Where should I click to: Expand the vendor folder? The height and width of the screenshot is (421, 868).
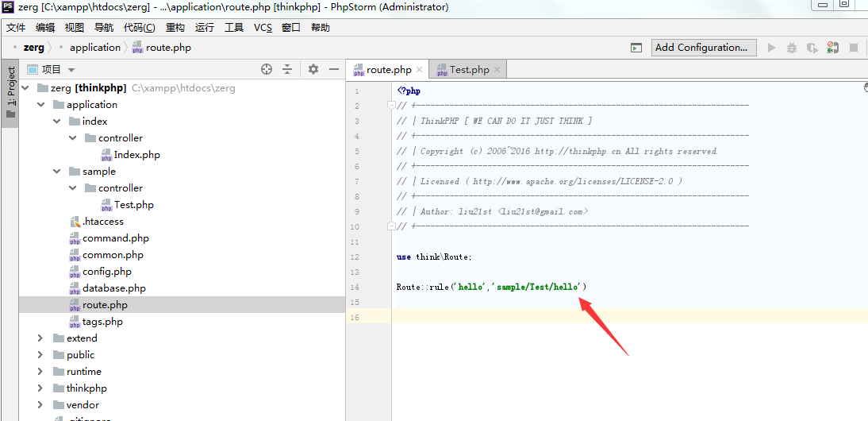click(40, 404)
